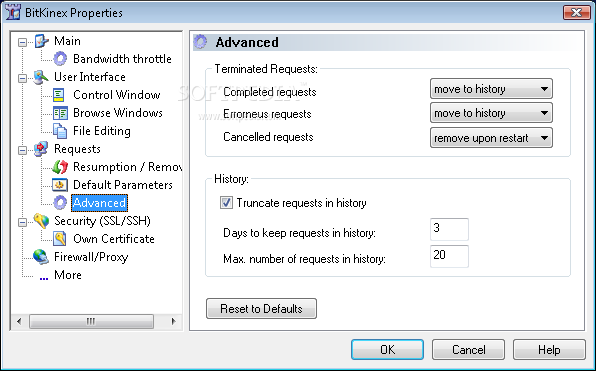
Task: Click the tree scrollbar left arrow
Action: [x=19, y=322]
